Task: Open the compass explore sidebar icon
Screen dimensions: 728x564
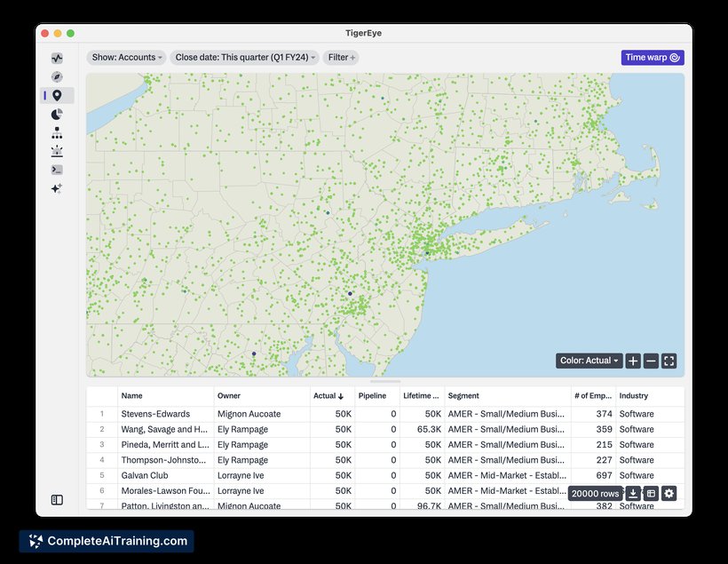Action: coord(57,76)
